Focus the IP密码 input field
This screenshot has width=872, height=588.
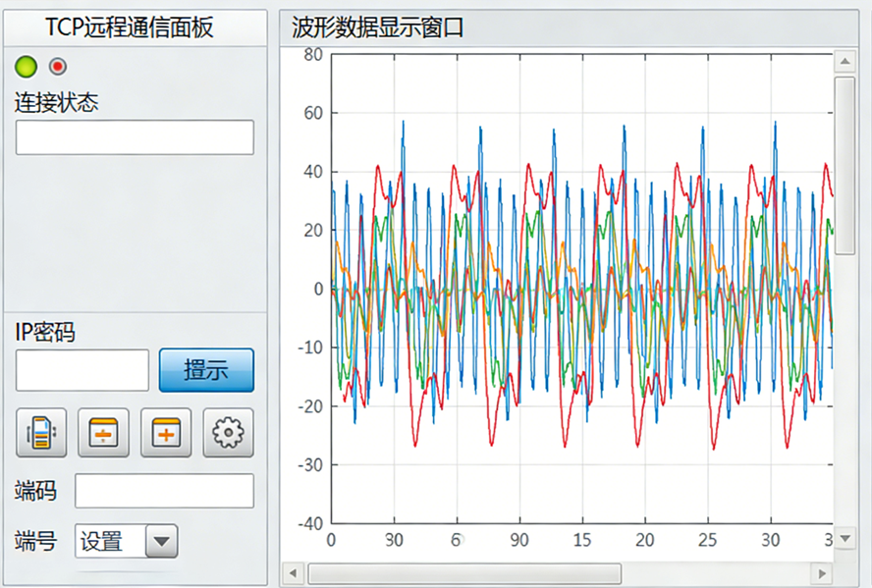(x=82, y=370)
